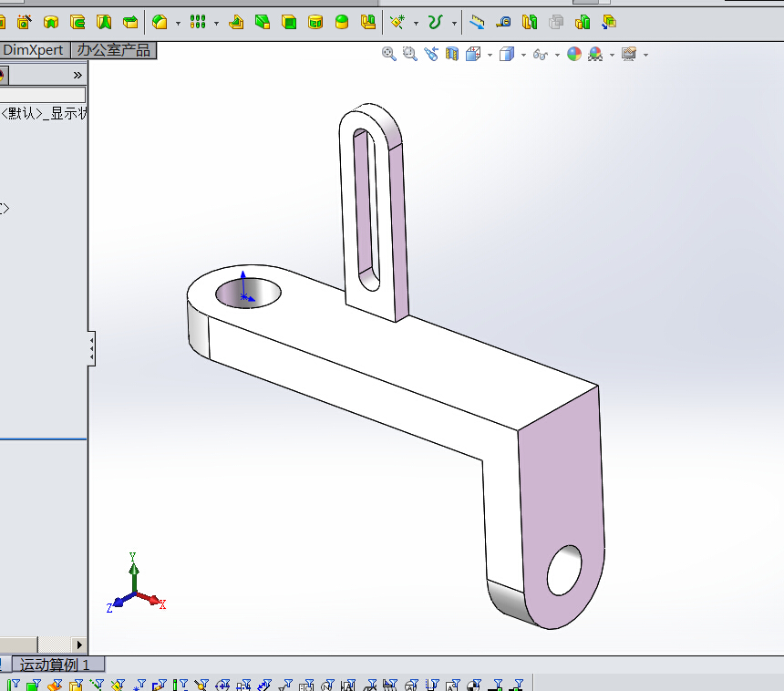Expand the Display Style dropdown

(x=523, y=55)
